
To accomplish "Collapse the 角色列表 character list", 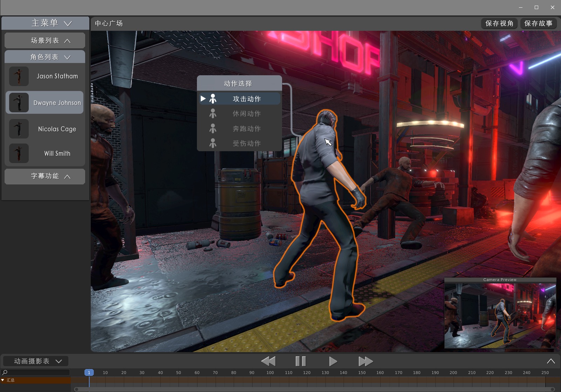I will coord(45,57).
